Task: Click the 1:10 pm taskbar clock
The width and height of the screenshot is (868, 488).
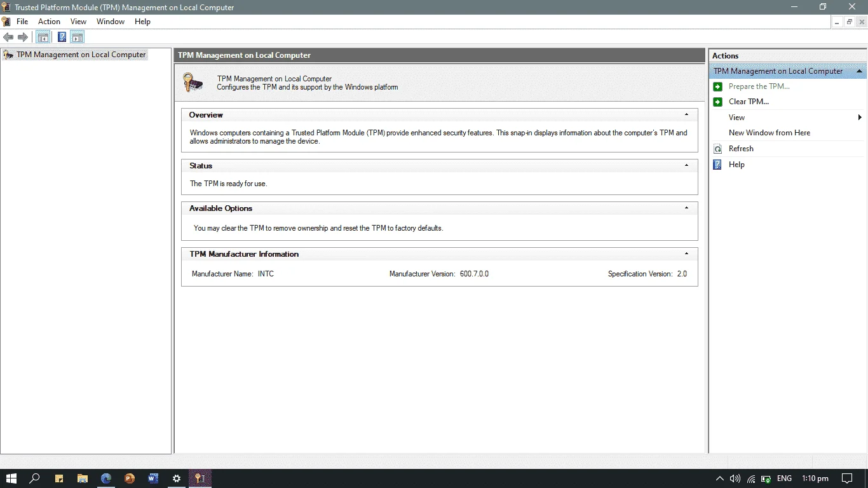Action: [815, 478]
